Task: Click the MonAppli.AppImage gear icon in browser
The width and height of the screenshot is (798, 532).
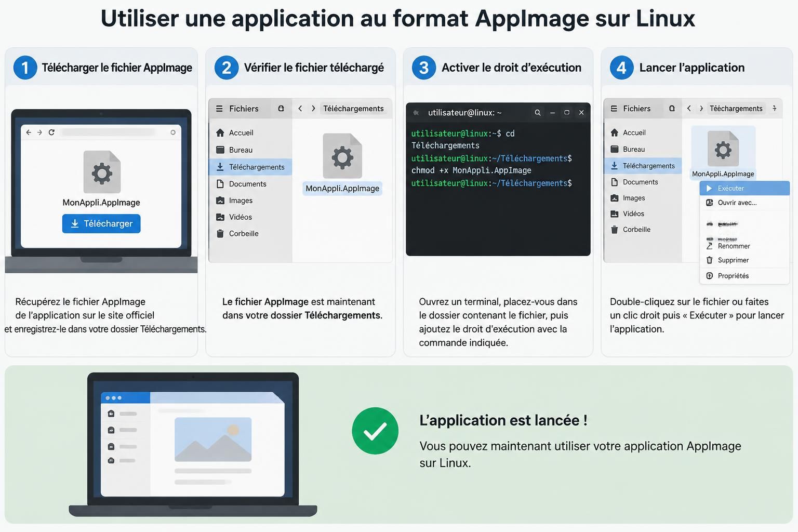Action: click(x=102, y=172)
